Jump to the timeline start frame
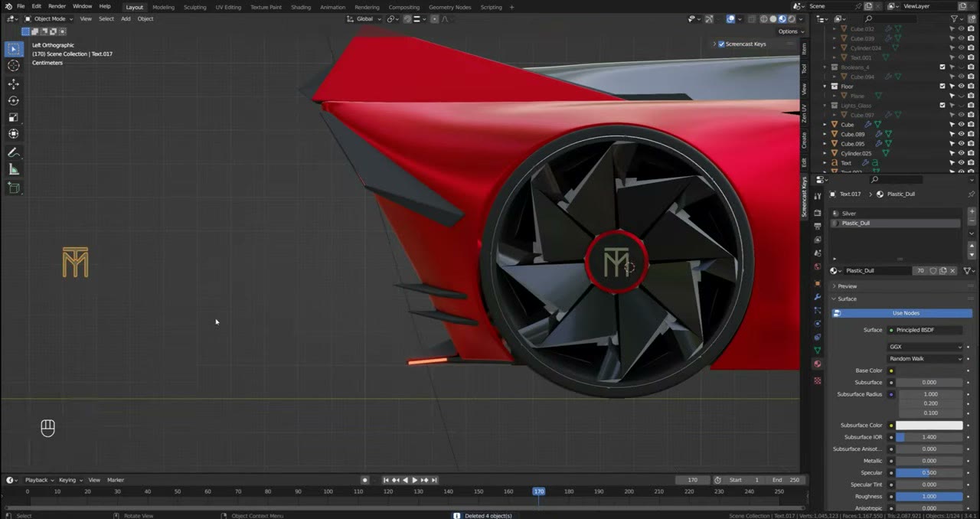The height and width of the screenshot is (519, 980). tap(386, 480)
